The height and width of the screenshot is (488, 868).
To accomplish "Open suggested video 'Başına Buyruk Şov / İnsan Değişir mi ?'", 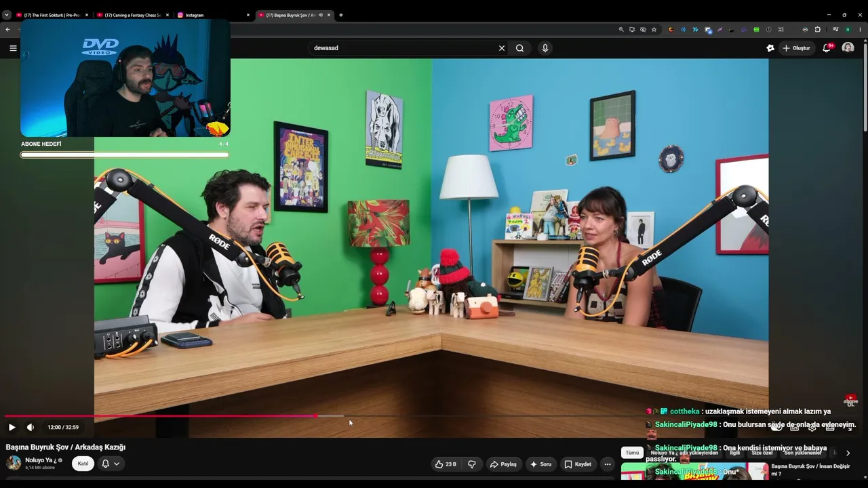I will pyautogui.click(x=810, y=470).
